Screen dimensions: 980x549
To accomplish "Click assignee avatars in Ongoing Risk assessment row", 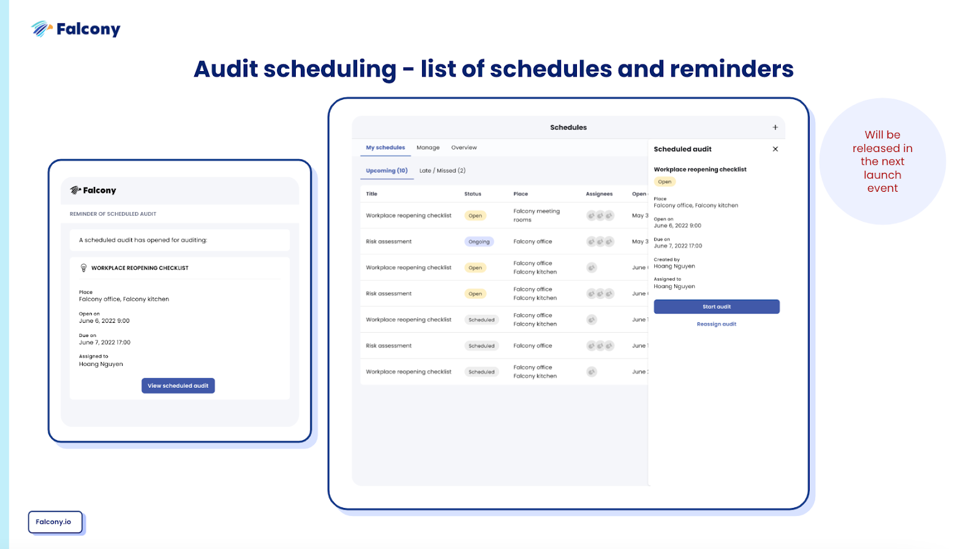I will click(600, 241).
